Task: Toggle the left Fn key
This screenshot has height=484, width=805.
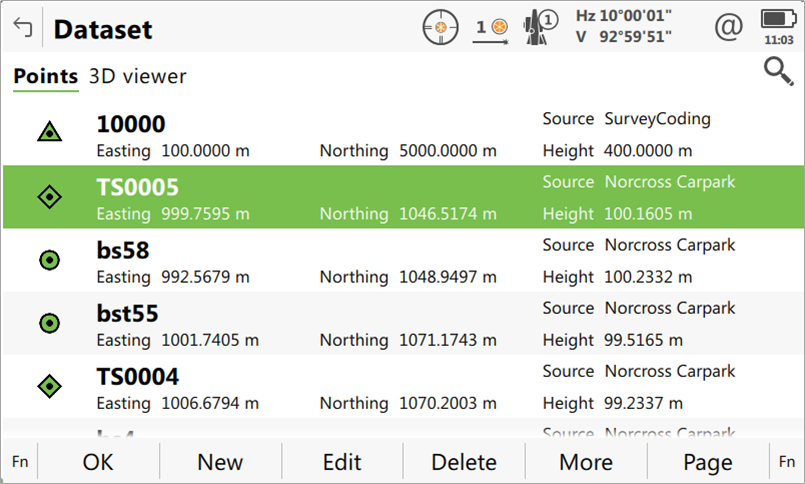Action: pyautogui.click(x=19, y=462)
